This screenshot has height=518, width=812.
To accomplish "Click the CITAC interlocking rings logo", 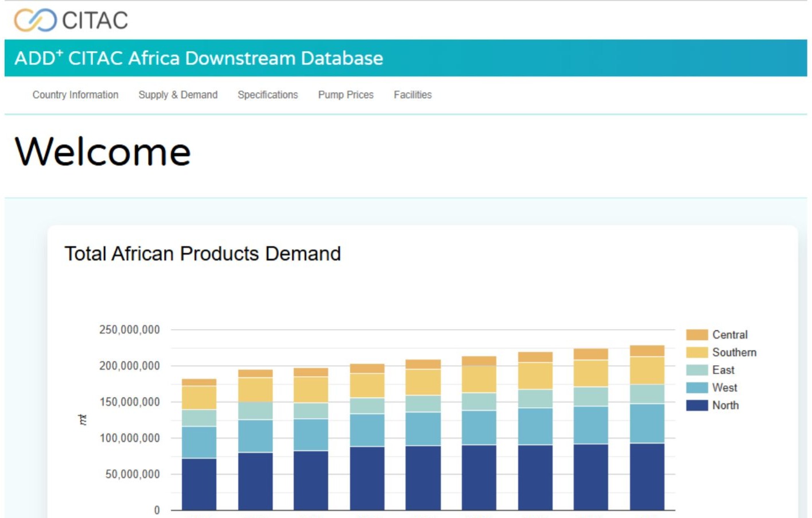I will pyautogui.click(x=35, y=20).
